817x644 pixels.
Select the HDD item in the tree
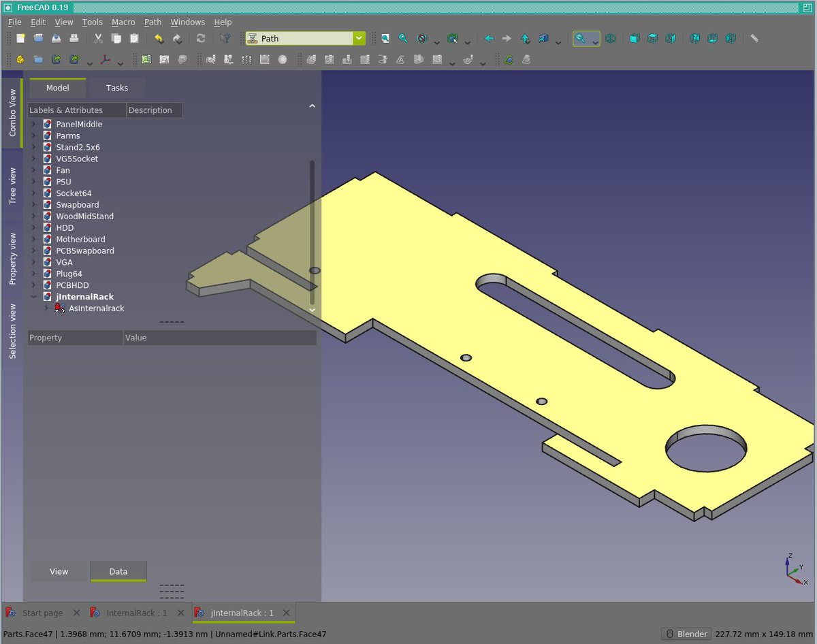[x=65, y=228]
